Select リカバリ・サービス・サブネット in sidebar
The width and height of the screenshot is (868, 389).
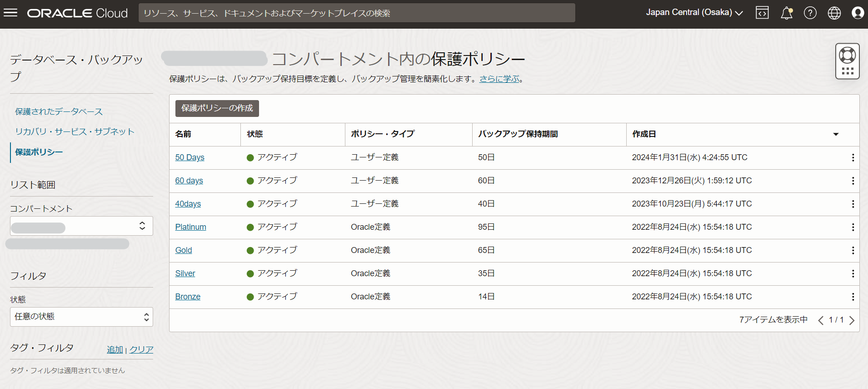(x=75, y=131)
